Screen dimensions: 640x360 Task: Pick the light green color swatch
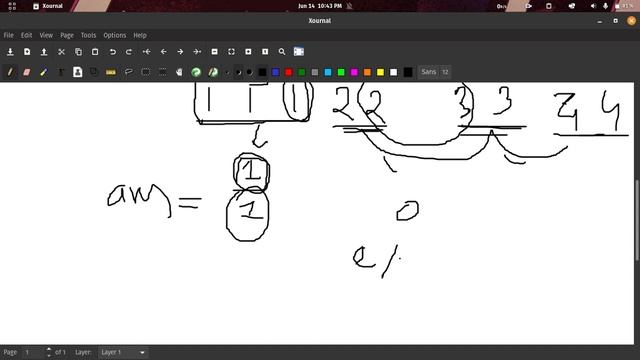[341, 73]
